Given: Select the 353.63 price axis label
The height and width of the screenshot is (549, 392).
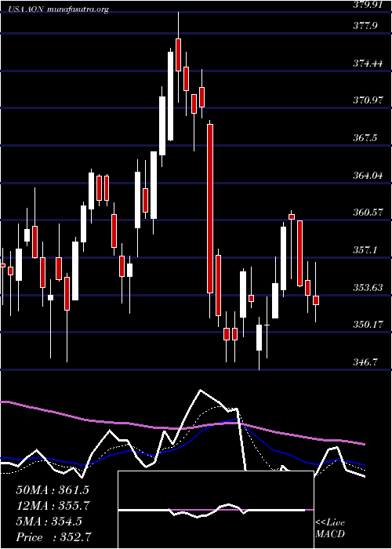Looking at the screenshot, I should pyautogui.click(x=367, y=287).
